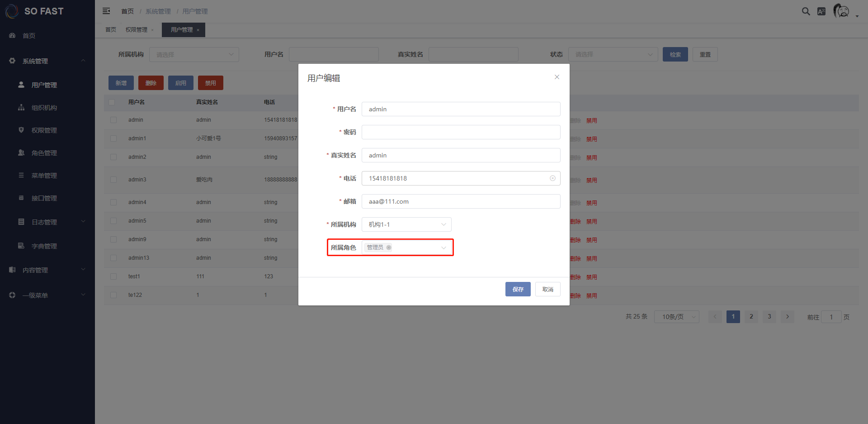Open the 10条/页 page size dropdown
868x424 pixels.
[x=677, y=317]
